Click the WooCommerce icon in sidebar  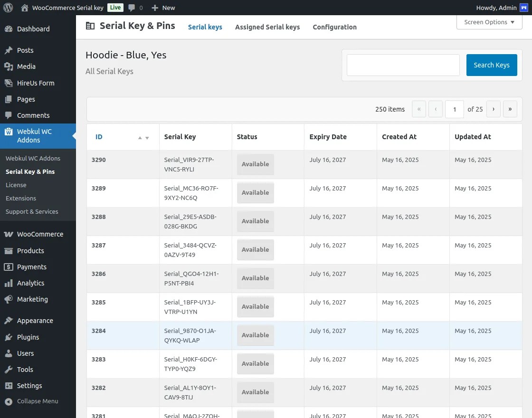coord(9,234)
